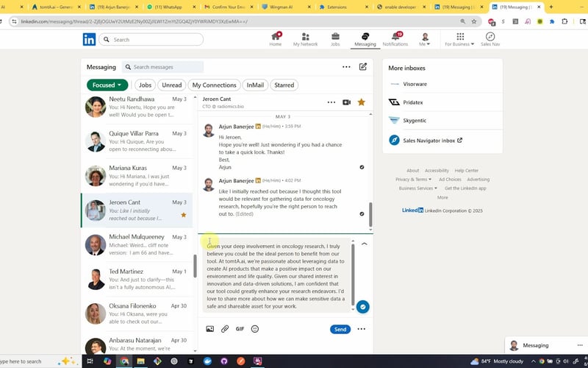This screenshot has height=368, width=588.
Task: Switch to Extensions browser tab
Action: [344, 7]
